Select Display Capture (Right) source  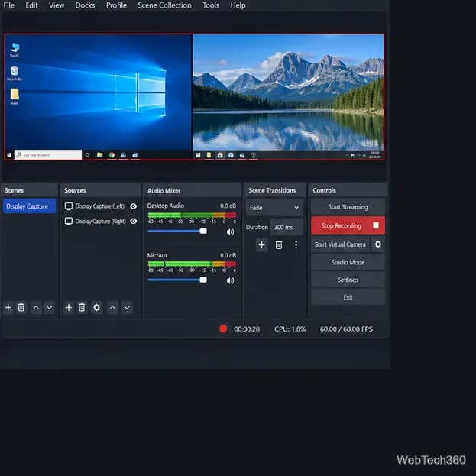tap(100, 221)
